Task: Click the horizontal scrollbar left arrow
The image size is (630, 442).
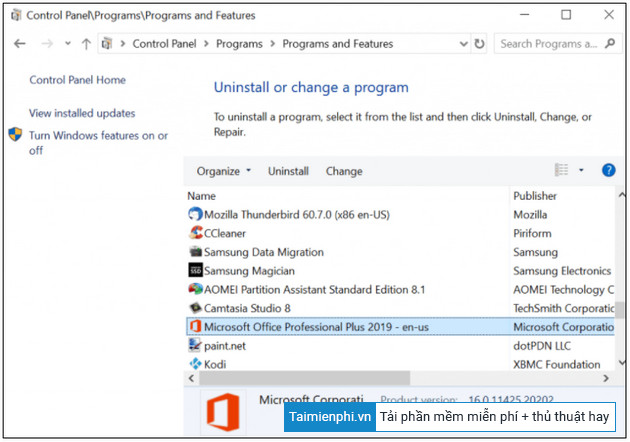Action: coord(191,378)
